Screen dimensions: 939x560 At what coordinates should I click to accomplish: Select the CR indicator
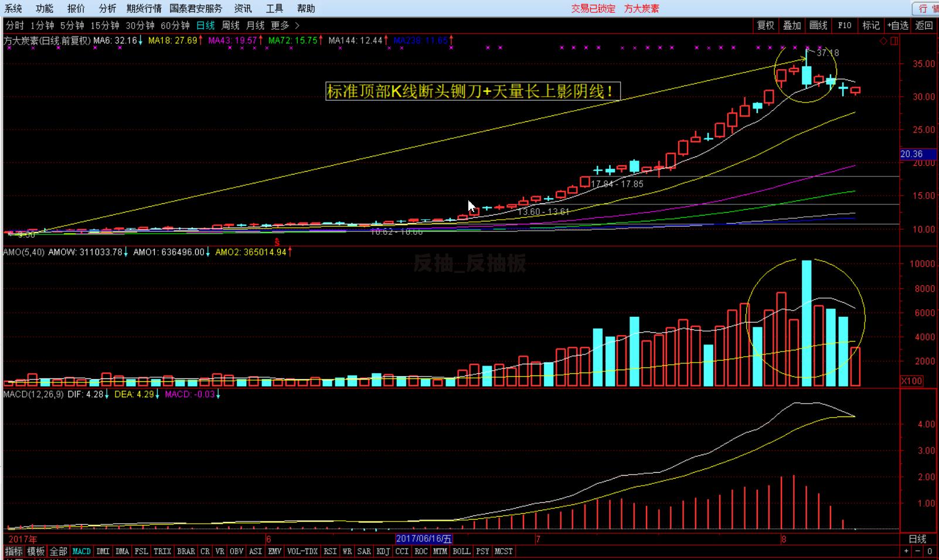pos(205,551)
